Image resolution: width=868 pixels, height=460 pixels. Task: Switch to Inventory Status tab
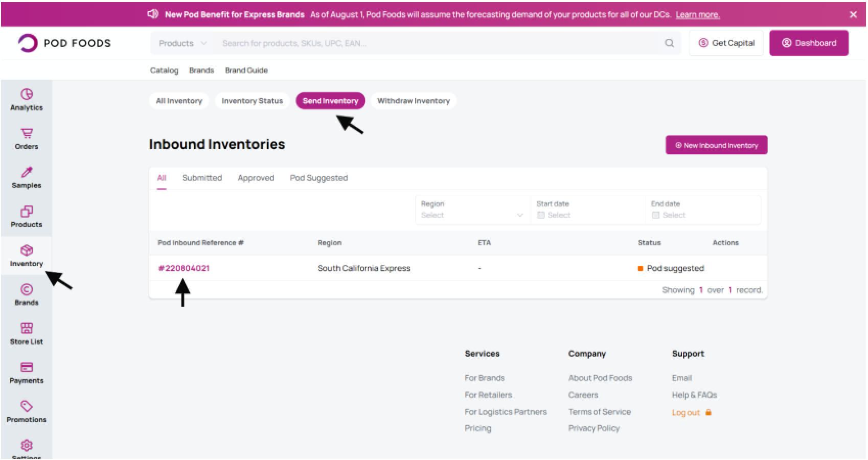(252, 101)
